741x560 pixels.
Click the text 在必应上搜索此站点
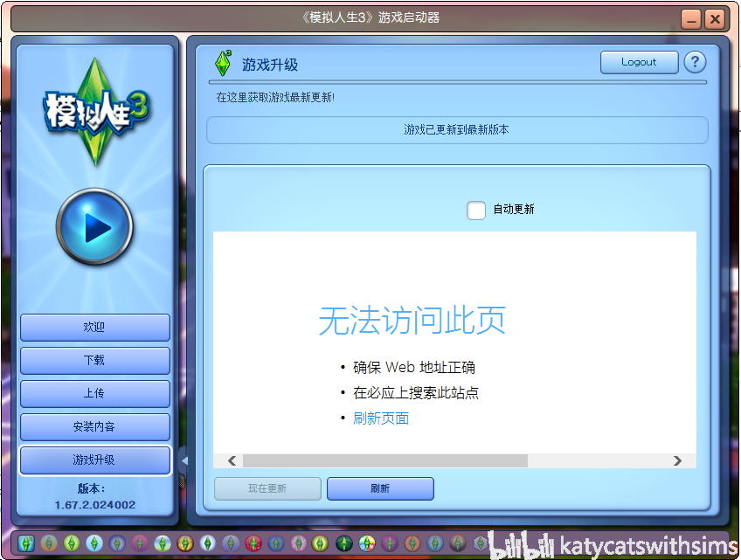click(416, 393)
